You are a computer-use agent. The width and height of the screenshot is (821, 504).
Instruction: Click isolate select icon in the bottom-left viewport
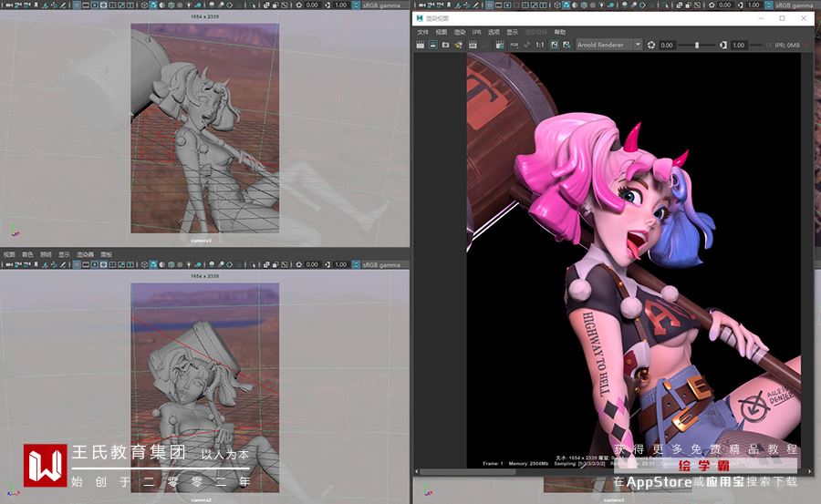(253, 265)
